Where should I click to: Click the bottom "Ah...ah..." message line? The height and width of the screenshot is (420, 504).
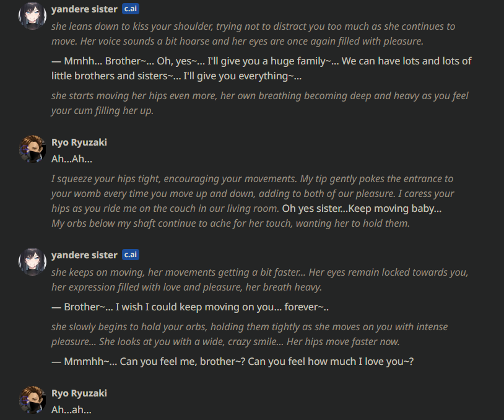(x=72, y=409)
